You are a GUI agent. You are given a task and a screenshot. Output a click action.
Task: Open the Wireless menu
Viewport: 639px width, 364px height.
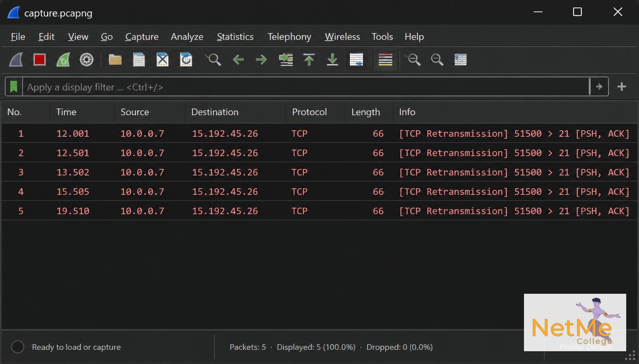[x=342, y=37]
